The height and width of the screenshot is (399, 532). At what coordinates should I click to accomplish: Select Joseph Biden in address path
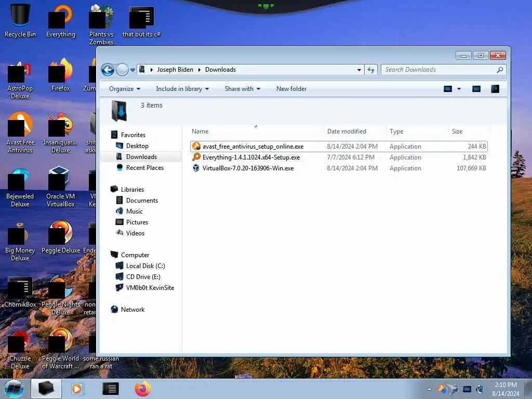175,70
